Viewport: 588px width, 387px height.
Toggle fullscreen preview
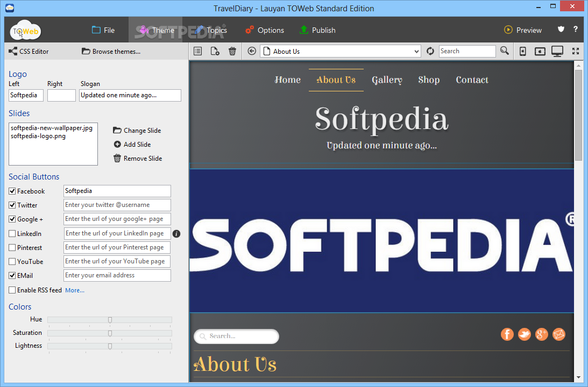coord(576,51)
